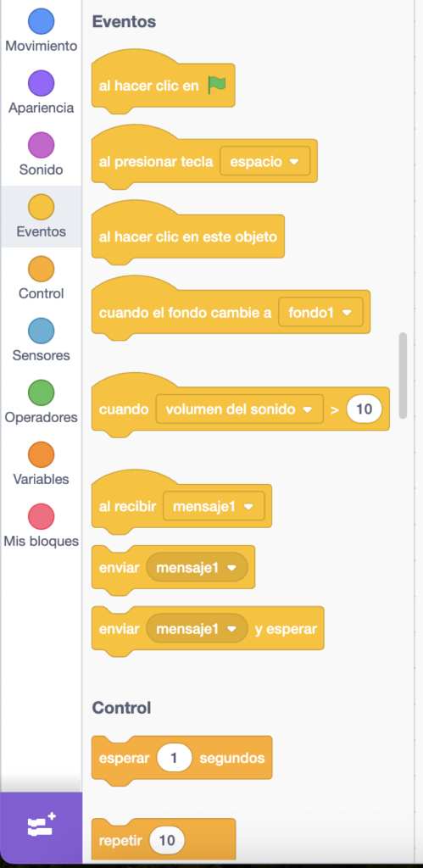Viewport: 423px width, 868px height.
Task: Open the Mis bloques pink category circle
Action: (x=41, y=517)
